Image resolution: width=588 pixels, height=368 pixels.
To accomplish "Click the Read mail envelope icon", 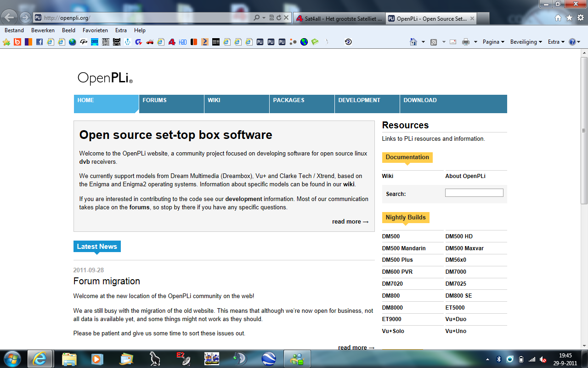I will (453, 42).
